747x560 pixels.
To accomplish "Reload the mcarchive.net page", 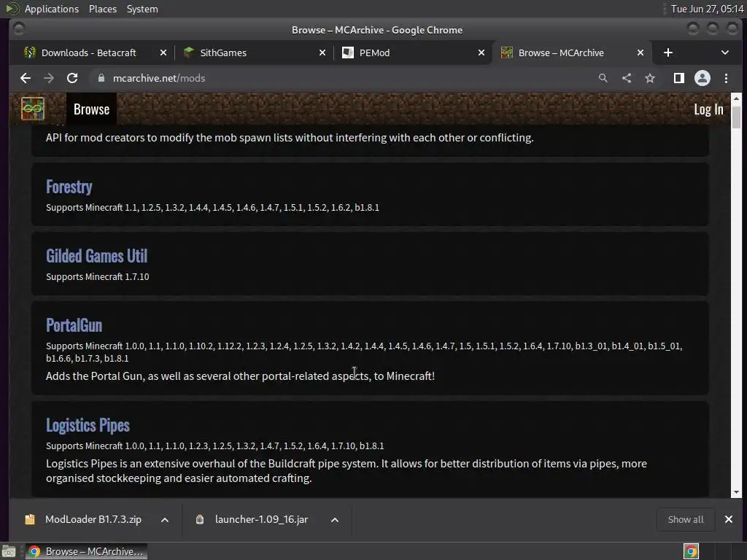I will tap(72, 78).
